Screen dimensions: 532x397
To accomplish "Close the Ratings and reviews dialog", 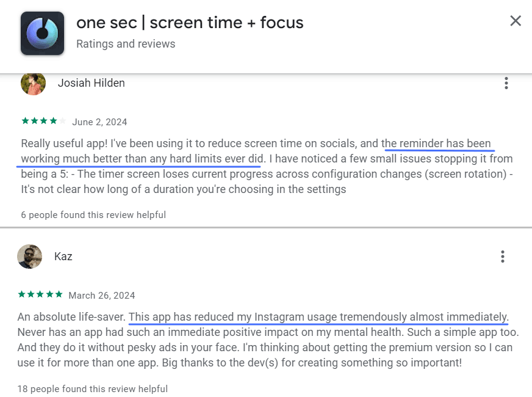I will point(516,21).
